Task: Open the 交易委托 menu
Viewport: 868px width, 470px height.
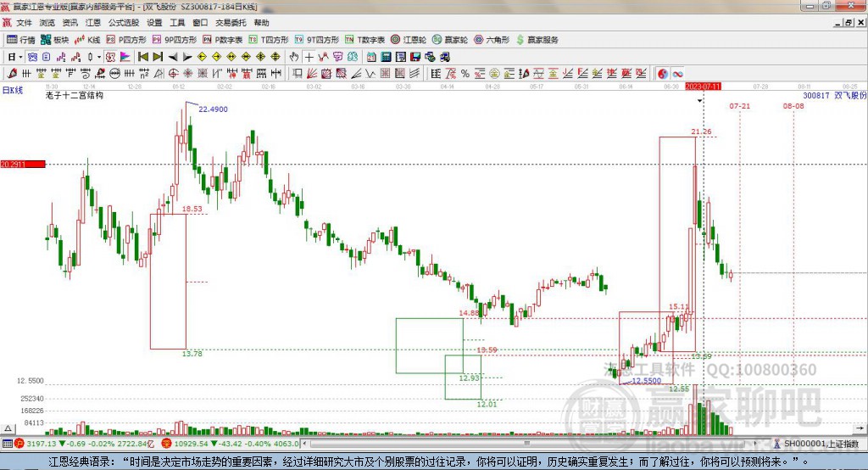Action: pos(231,23)
